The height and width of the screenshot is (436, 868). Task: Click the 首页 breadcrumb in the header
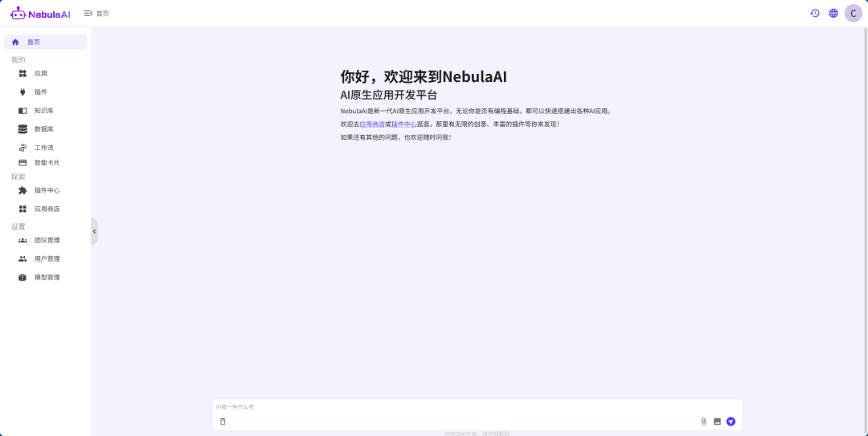tap(102, 14)
